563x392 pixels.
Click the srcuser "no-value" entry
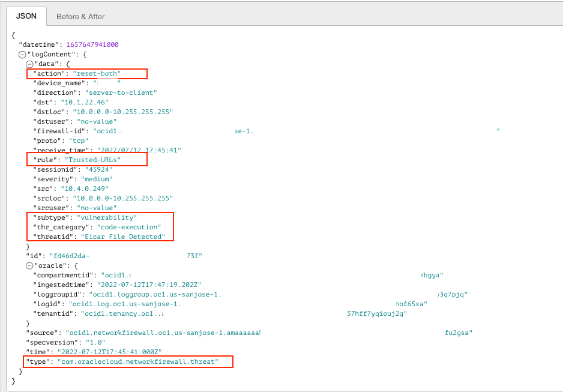click(x=97, y=208)
